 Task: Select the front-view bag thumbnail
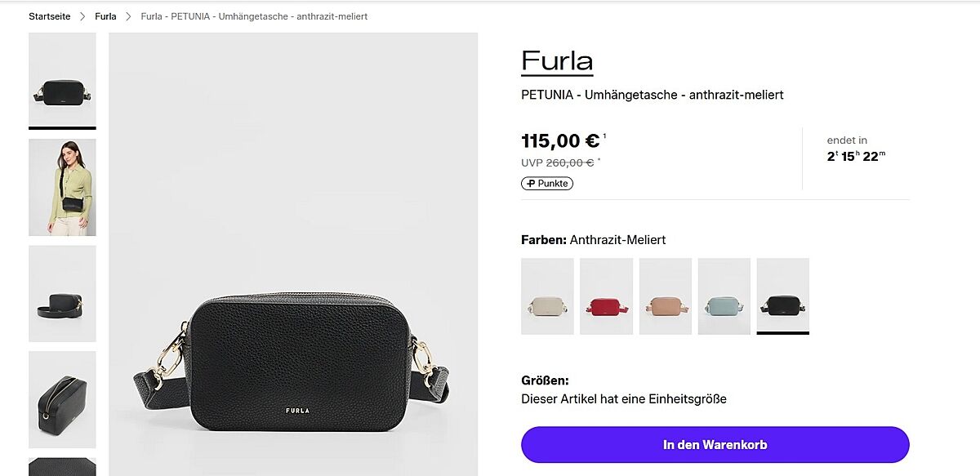[62, 79]
